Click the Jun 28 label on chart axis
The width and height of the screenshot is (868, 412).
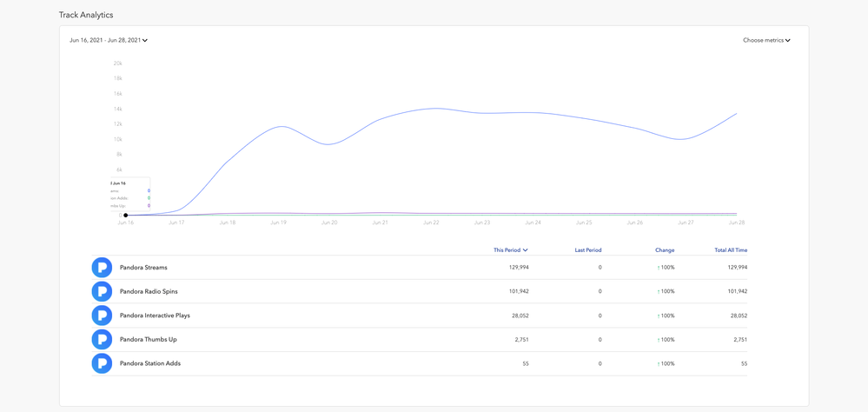[x=737, y=223]
